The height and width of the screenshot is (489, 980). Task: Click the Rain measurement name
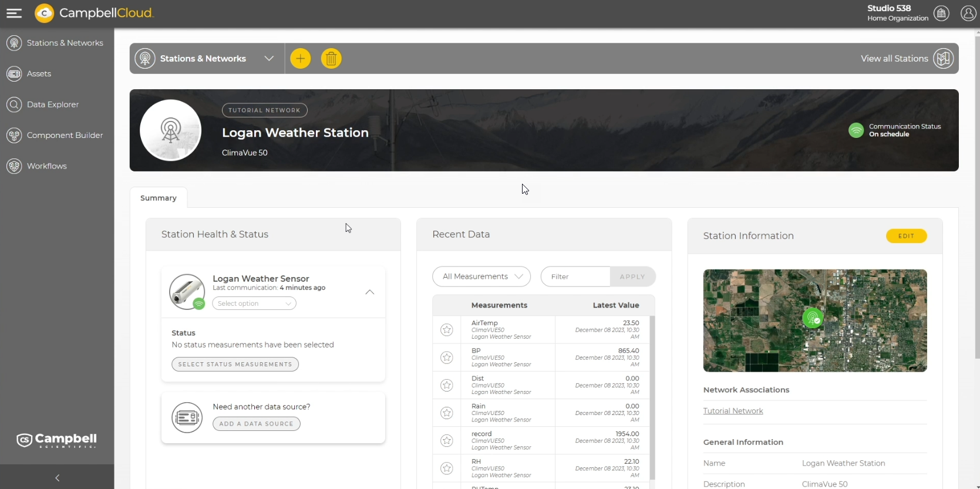tap(479, 406)
